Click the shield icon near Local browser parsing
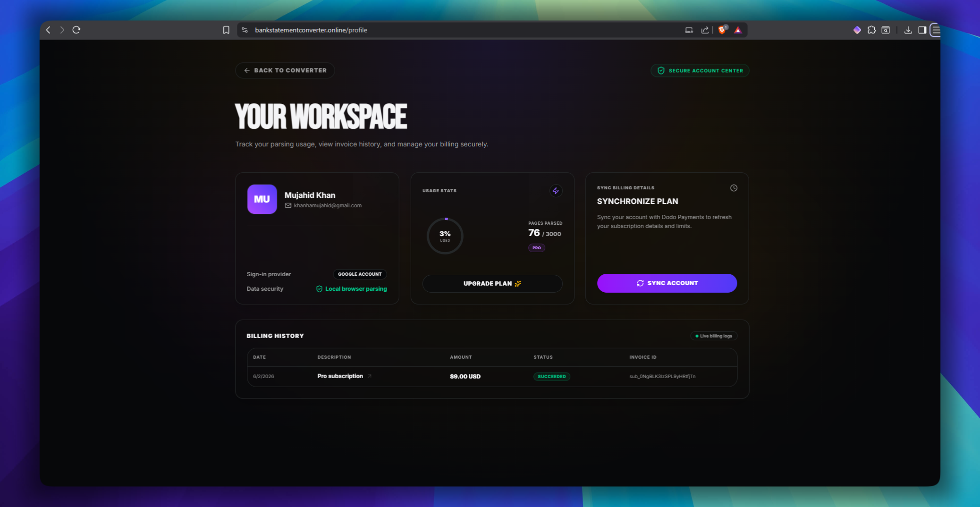 [x=319, y=289]
